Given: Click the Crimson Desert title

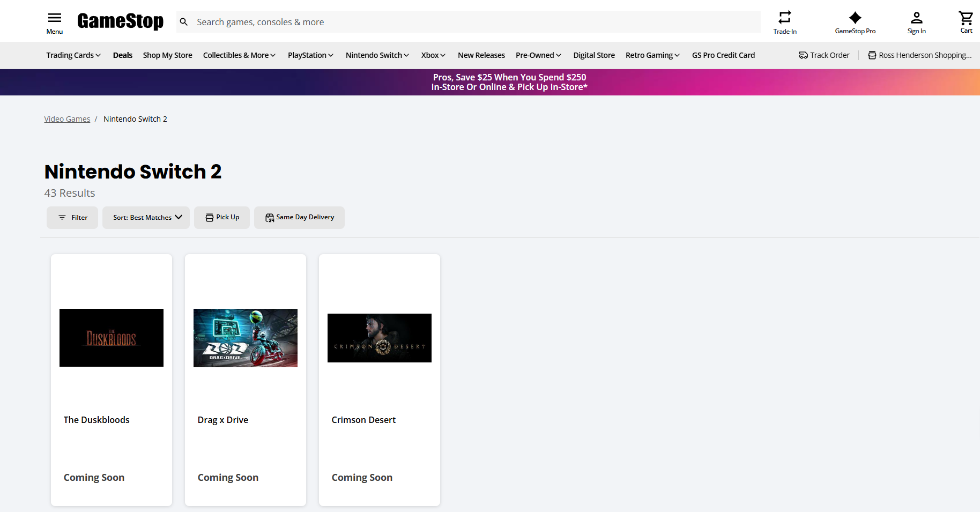Looking at the screenshot, I should (x=363, y=420).
